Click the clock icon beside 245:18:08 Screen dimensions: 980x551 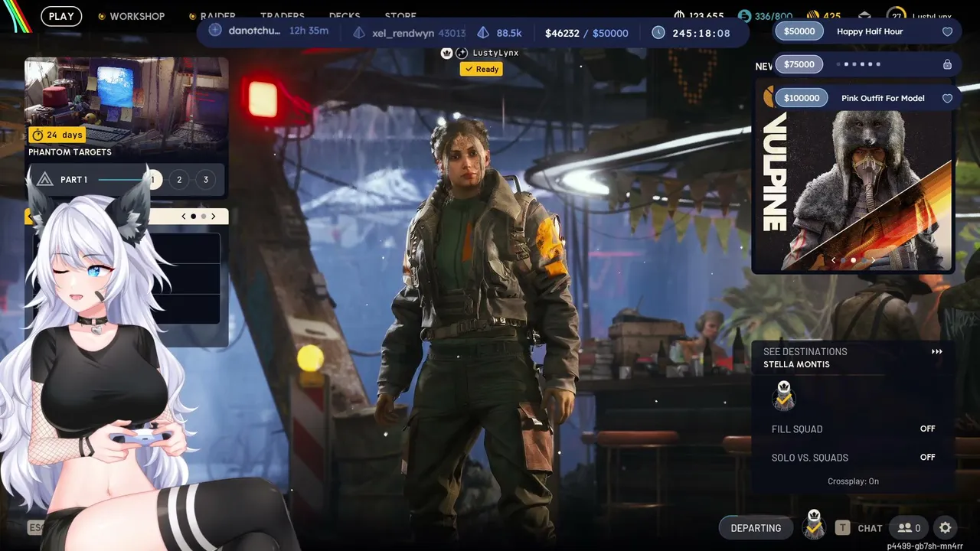pyautogui.click(x=658, y=33)
